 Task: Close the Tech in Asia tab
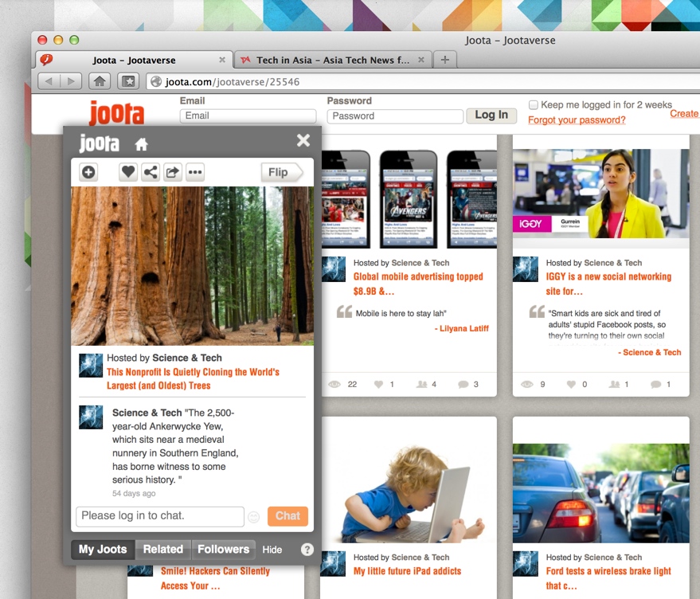coord(421,60)
